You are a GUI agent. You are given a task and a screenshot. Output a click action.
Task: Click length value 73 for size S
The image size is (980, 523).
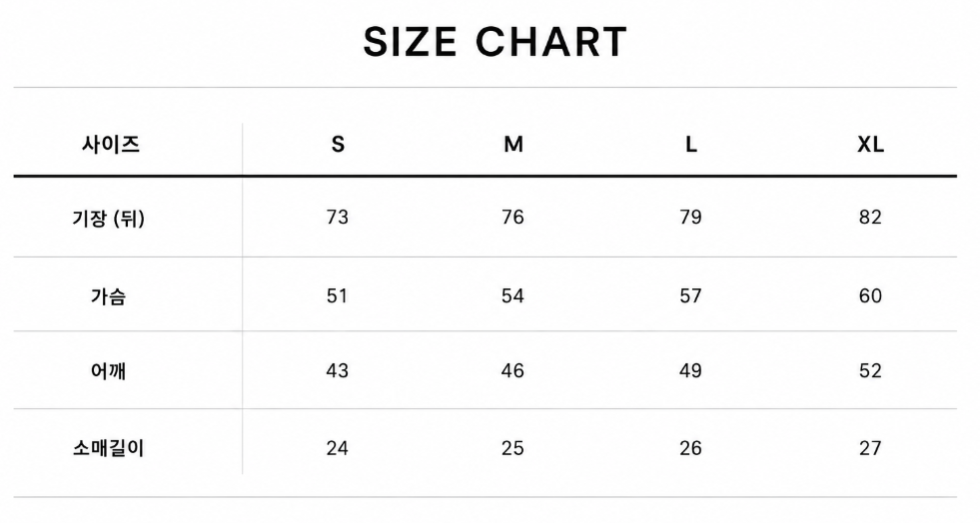click(338, 218)
